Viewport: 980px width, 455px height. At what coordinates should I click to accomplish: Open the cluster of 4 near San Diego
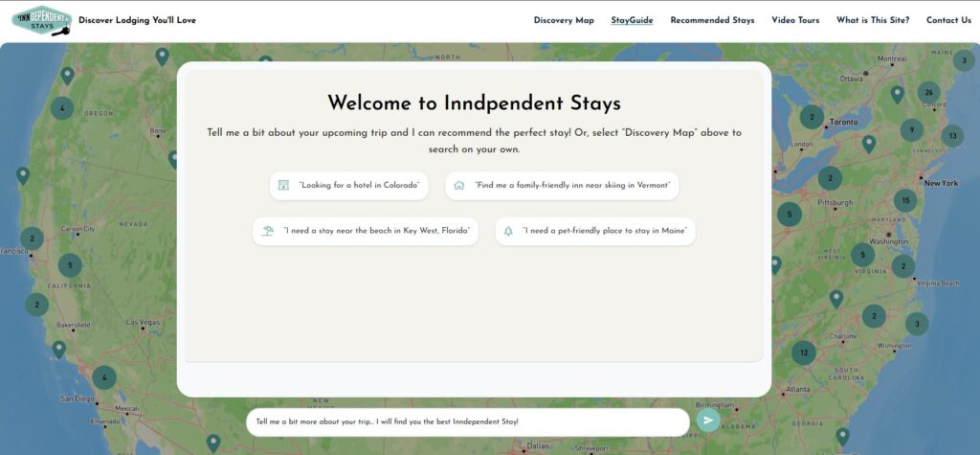104,377
